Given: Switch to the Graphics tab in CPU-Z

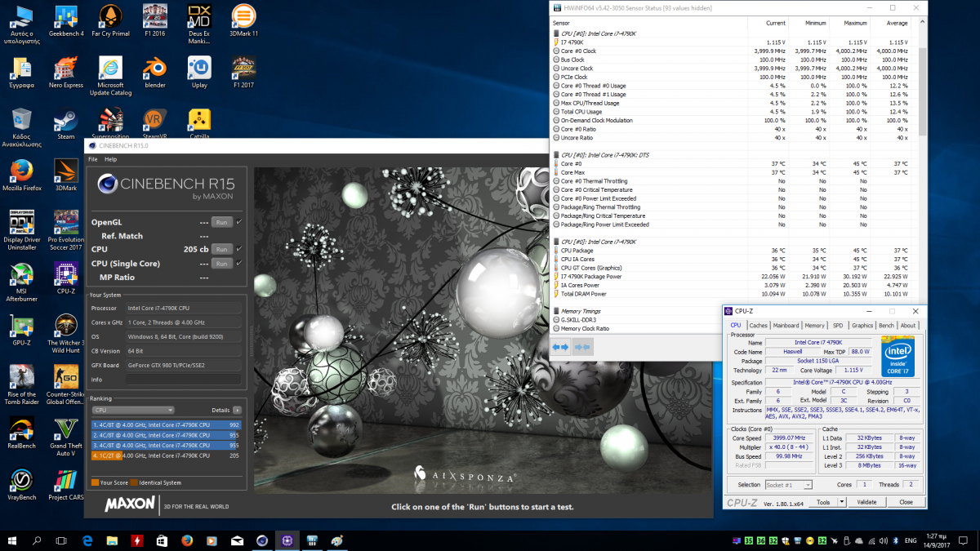Looking at the screenshot, I should point(862,325).
